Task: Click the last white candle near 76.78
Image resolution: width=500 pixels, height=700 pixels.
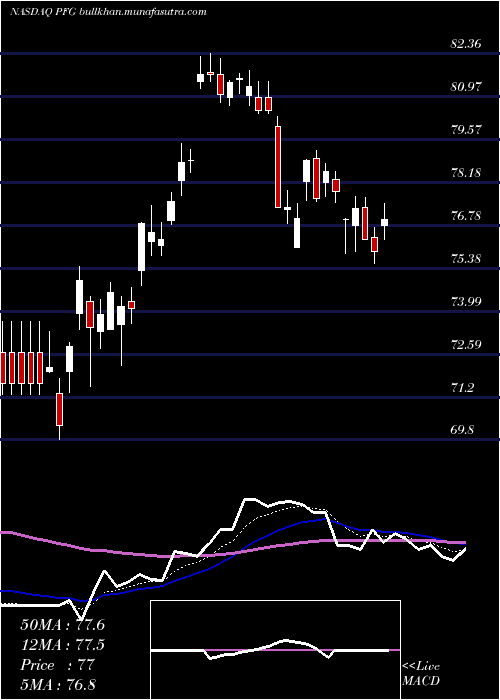Action: (x=384, y=222)
